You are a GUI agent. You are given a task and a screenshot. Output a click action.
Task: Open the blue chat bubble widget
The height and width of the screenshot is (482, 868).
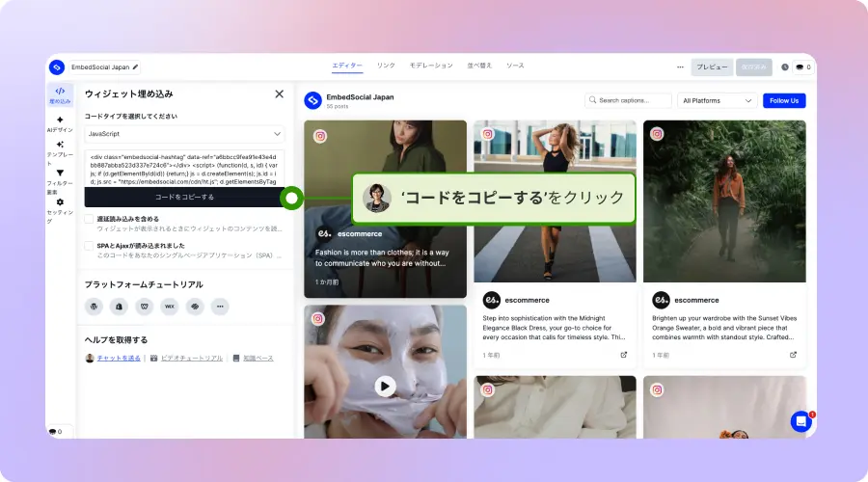(801, 421)
